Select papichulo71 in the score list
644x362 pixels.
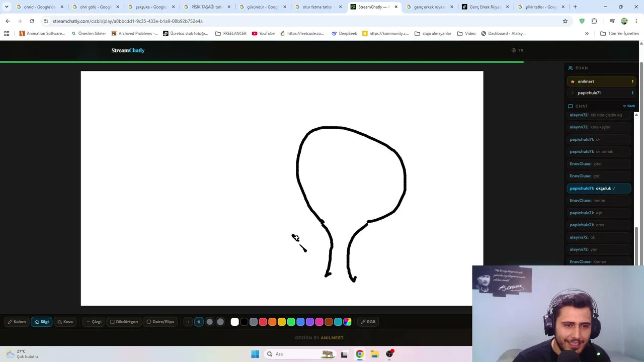coord(601,93)
